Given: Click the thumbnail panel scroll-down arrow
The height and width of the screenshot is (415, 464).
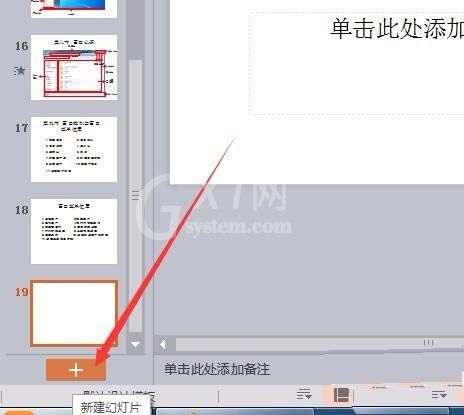Looking at the screenshot, I should click(135, 344).
